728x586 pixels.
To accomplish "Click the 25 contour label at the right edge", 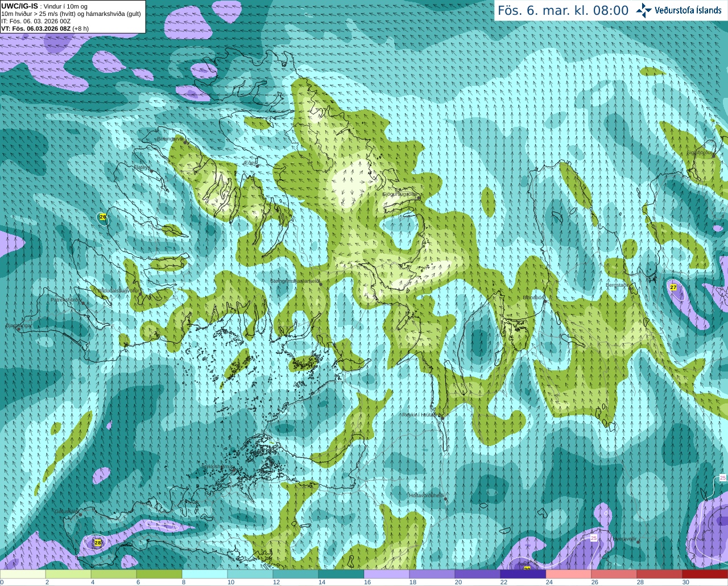I will coord(723,478).
